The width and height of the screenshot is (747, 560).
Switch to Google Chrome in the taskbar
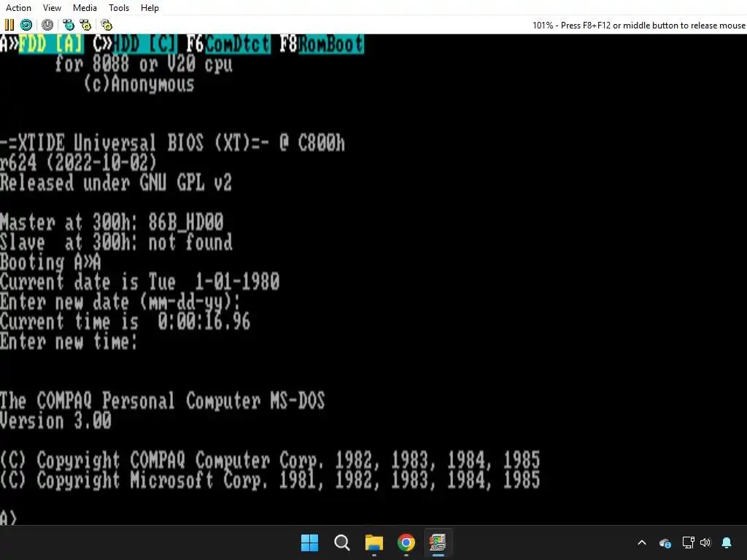[x=406, y=542]
